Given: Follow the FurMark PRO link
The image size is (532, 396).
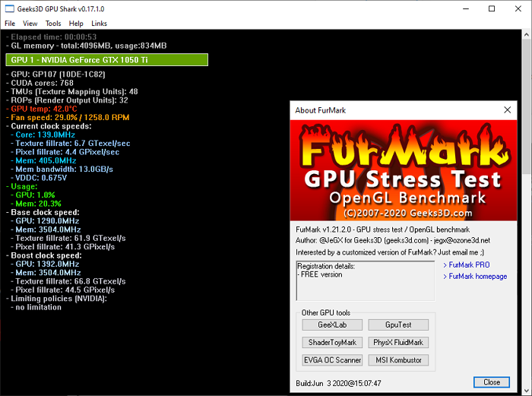Looking at the screenshot, I should 469,265.
